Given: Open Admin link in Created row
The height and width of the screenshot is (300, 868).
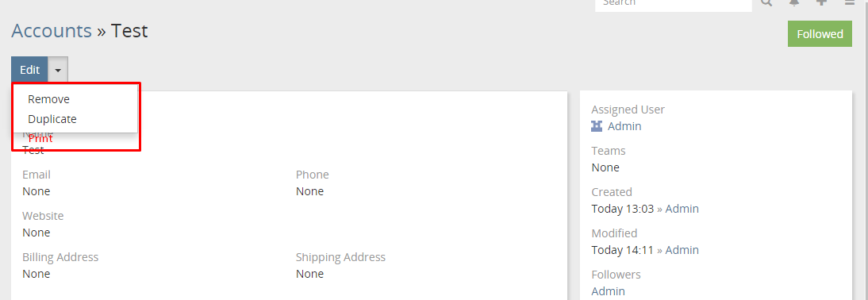Looking at the screenshot, I should click(x=682, y=209).
